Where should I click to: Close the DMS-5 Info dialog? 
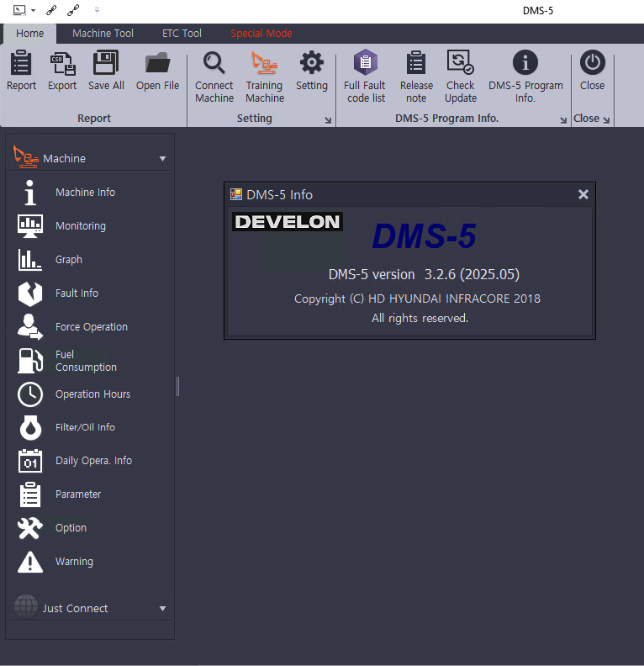coord(583,194)
